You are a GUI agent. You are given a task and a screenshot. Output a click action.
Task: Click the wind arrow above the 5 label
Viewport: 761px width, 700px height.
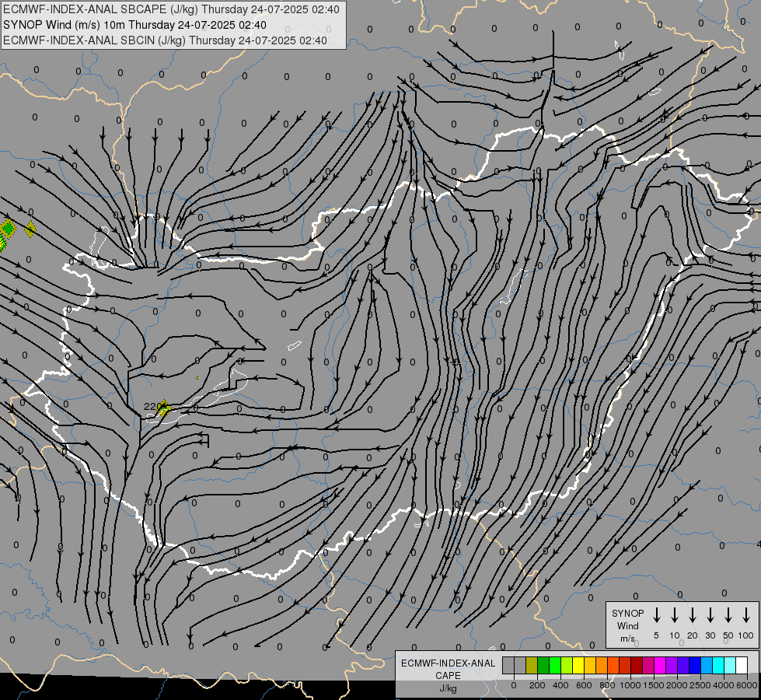(x=656, y=615)
